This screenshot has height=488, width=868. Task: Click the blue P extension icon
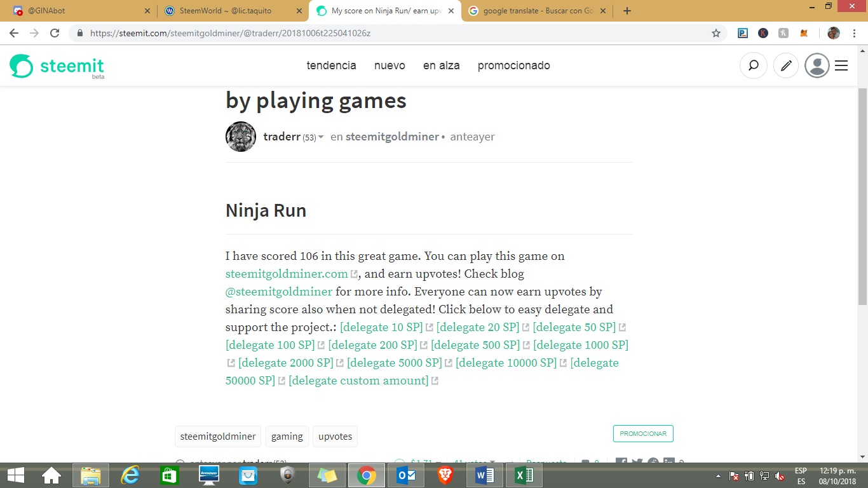point(743,33)
